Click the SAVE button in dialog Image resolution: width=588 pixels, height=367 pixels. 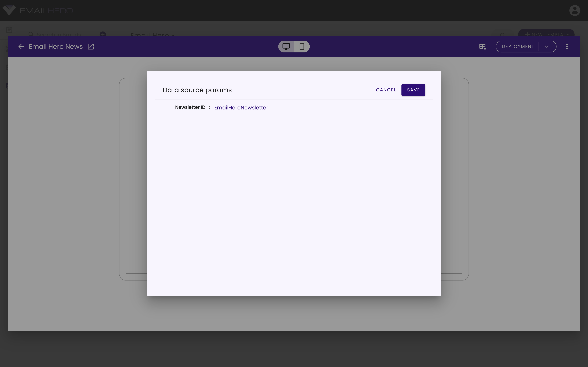[x=413, y=90]
